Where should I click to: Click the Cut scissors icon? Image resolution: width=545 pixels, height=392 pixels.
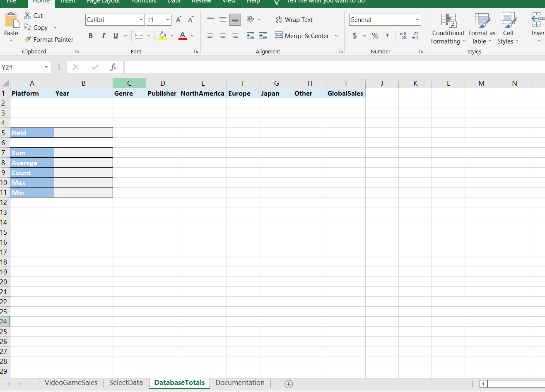click(x=28, y=15)
